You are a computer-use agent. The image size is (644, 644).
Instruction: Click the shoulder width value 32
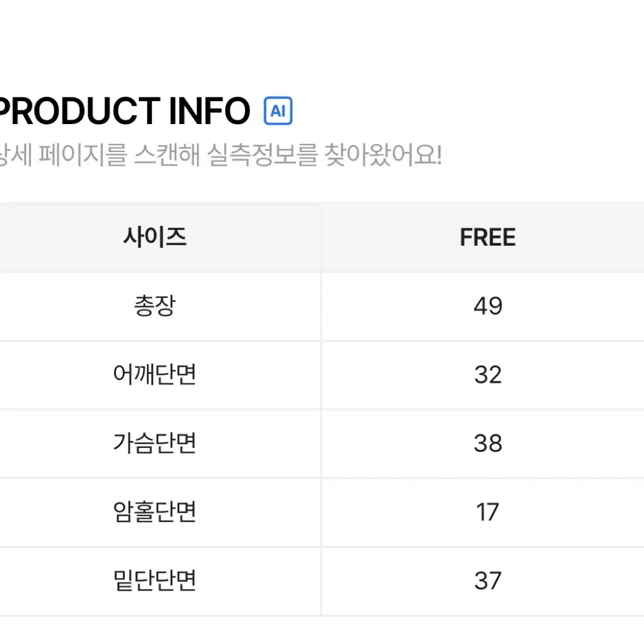click(488, 375)
